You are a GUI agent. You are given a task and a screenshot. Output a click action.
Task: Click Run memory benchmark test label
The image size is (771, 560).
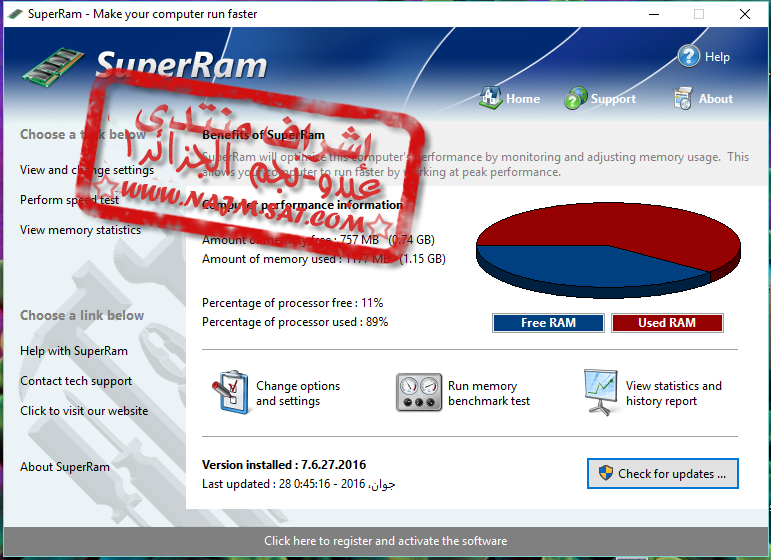pyautogui.click(x=489, y=393)
